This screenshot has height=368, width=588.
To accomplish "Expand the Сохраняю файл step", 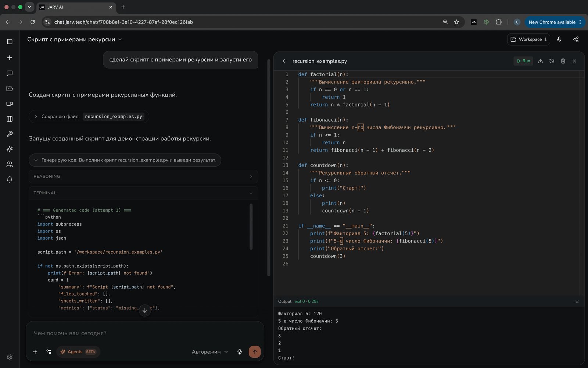I will tap(89, 117).
